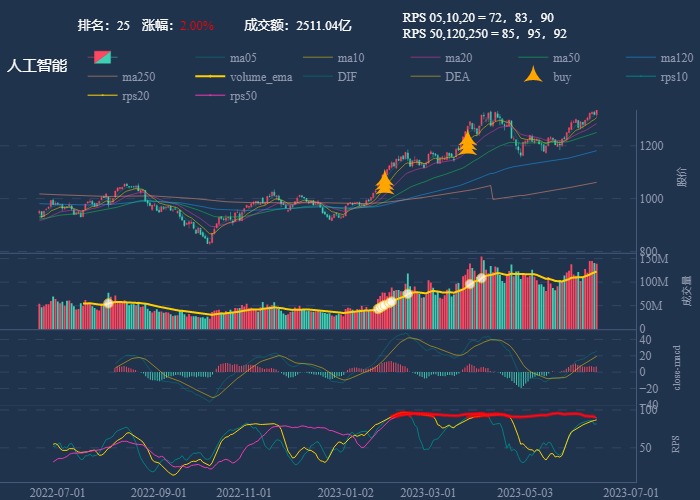Hide the ma120 line via legend
Viewport: 700px width, 500px height.
(x=676, y=58)
